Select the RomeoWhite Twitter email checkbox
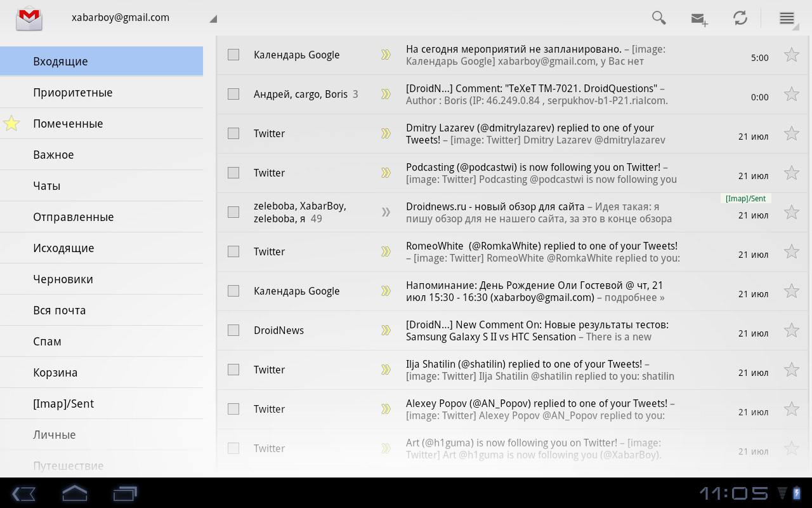This screenshot has width=812, height=508. pos(233,251)
